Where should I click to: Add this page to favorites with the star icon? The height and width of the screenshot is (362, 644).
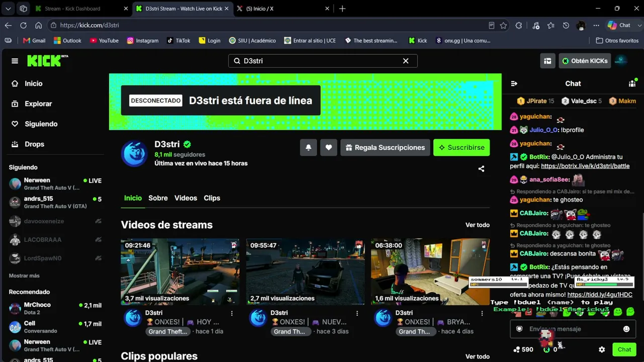coord(503,25)
